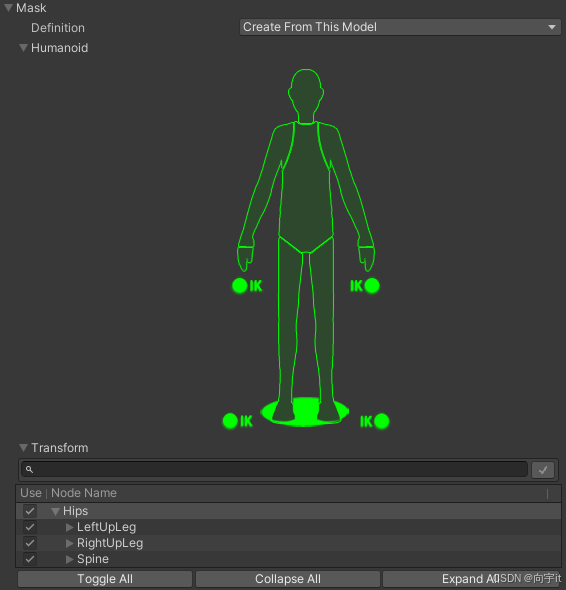Screen dimensions: 566x590
Task: Click the Toggle All button
Action: click(105, 579)
